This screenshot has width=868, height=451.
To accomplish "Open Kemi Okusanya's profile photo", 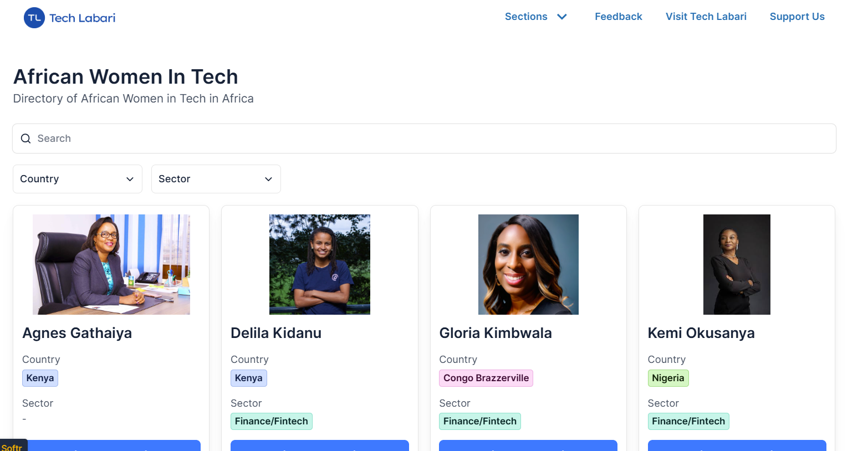I will [737, 264].
